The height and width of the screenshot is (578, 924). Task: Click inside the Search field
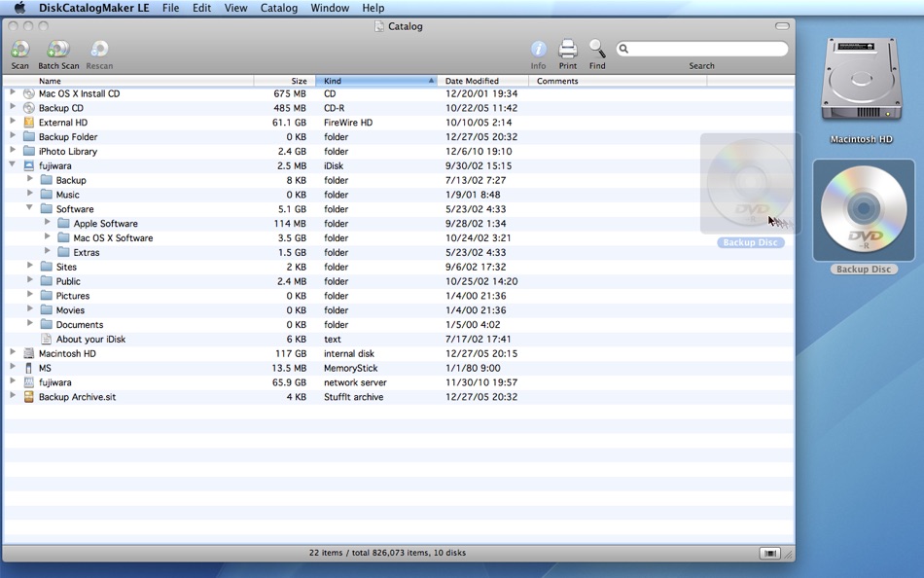click(x=702, y=49)
